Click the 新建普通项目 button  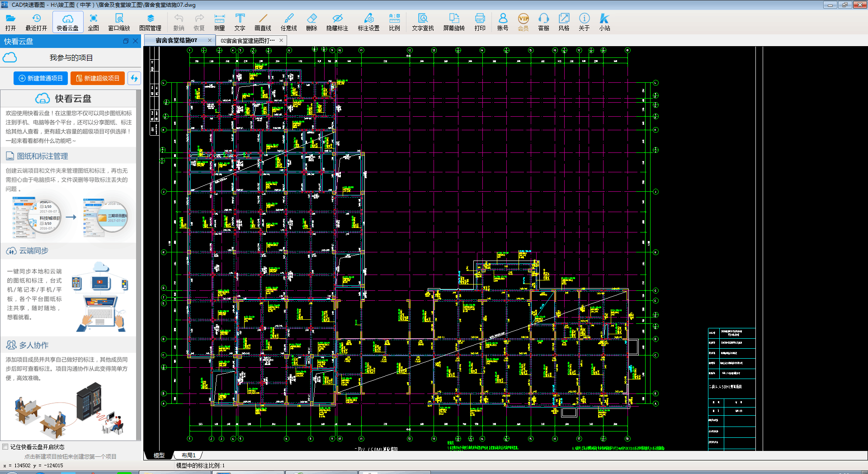pyautogui.click(x=41, y=78)
